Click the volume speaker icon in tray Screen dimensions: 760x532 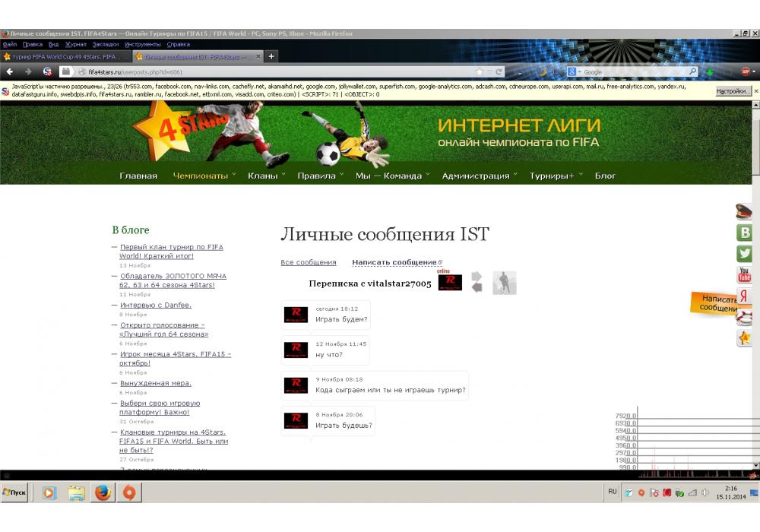(705, 492)
